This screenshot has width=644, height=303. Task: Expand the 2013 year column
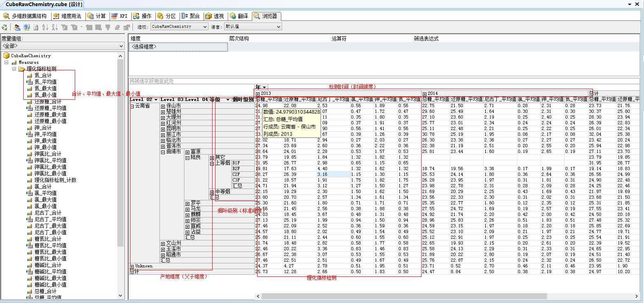[x=258, y=94]
